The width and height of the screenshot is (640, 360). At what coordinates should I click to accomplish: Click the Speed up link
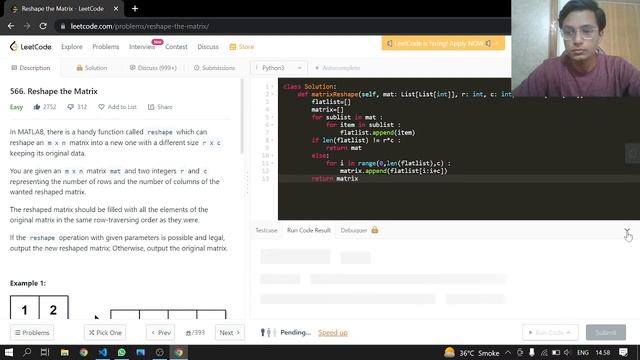click(333, 333)
